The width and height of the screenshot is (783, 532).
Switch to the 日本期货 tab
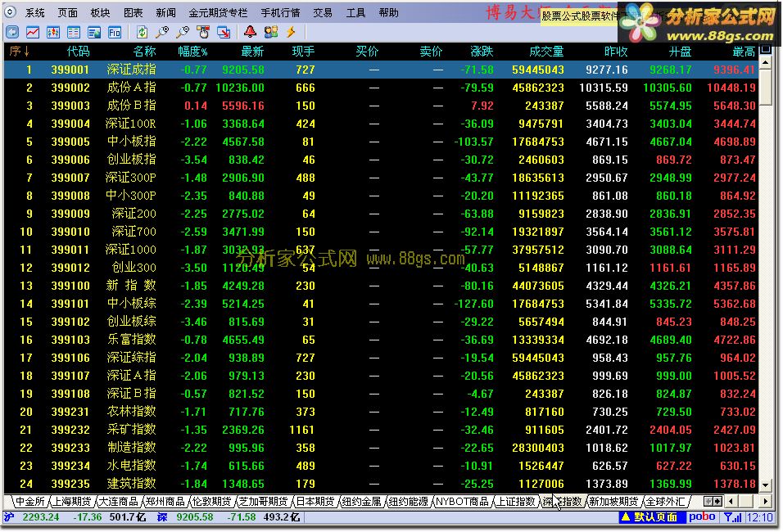point(315,501)
